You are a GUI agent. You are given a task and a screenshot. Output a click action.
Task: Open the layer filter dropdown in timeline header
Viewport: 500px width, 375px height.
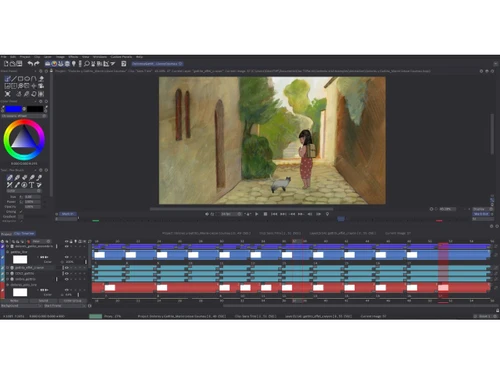41,241
